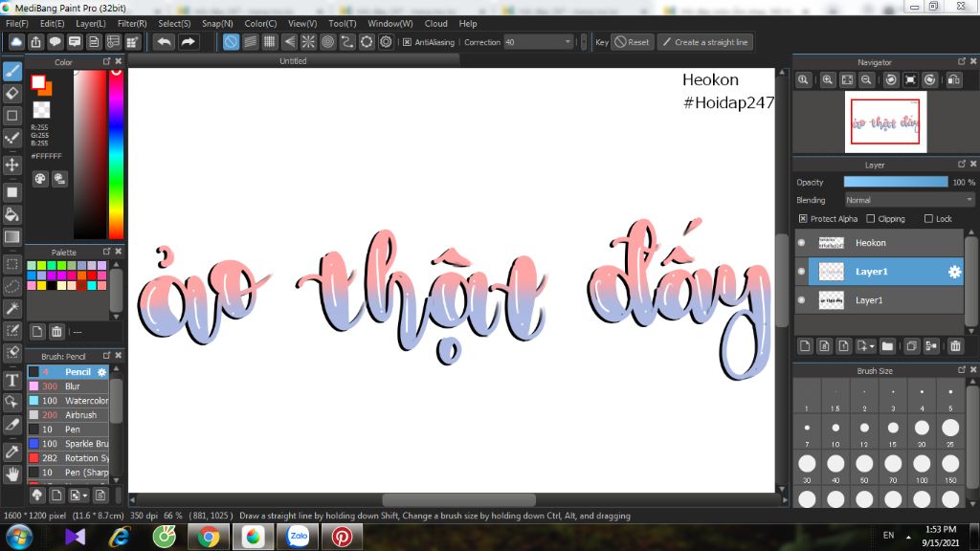Select the Sparkle Brush entry
The height and width of the screenshot is (551, 980).
click(68, 444)
